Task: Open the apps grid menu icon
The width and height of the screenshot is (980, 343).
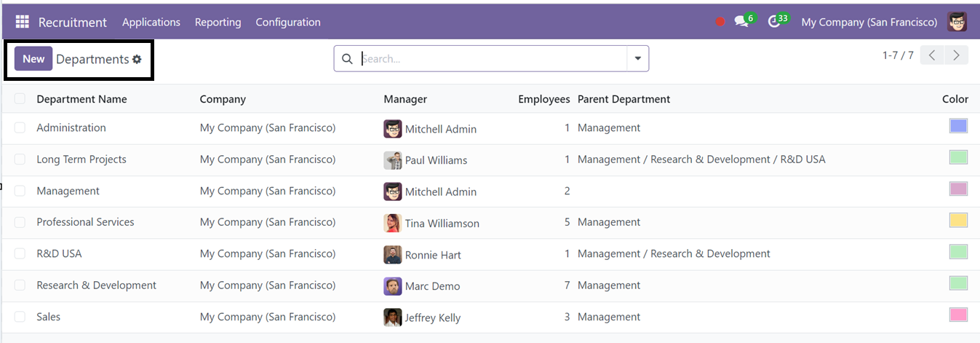Action: pyautogui.click(x=22, y=22)
